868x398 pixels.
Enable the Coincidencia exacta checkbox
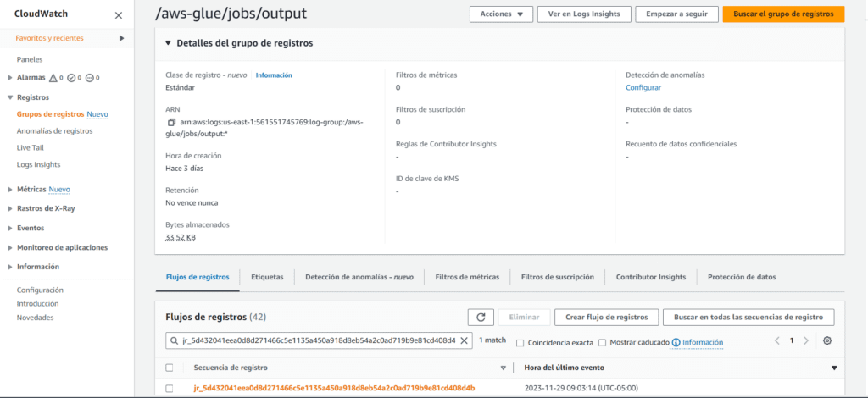[x=520, y=343]
